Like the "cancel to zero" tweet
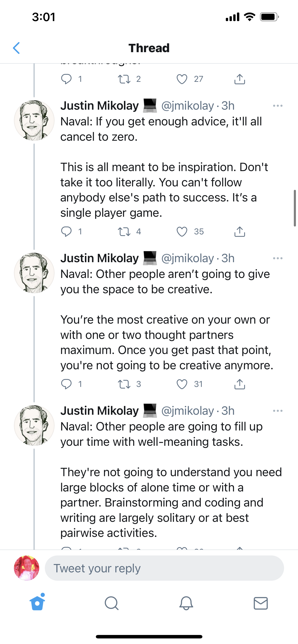 tap(182, 232)
